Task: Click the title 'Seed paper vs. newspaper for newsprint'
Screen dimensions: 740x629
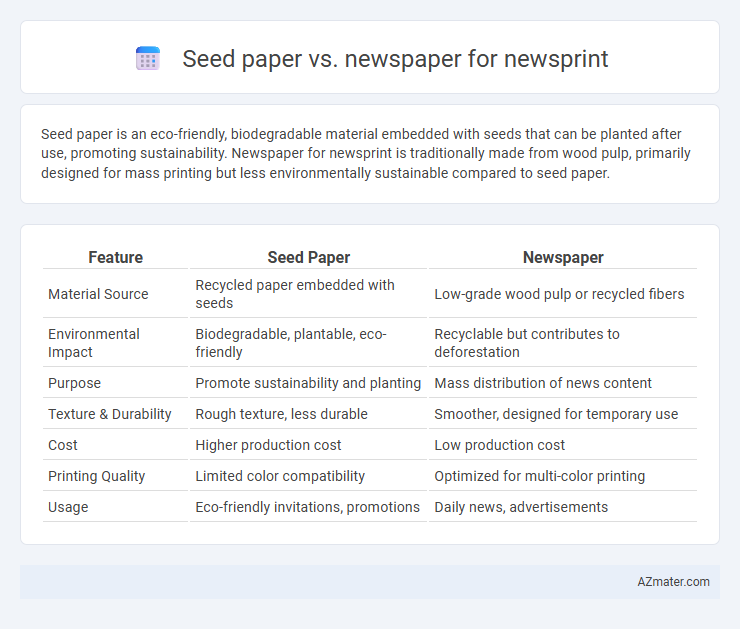Action: click(x=395, y=59)
